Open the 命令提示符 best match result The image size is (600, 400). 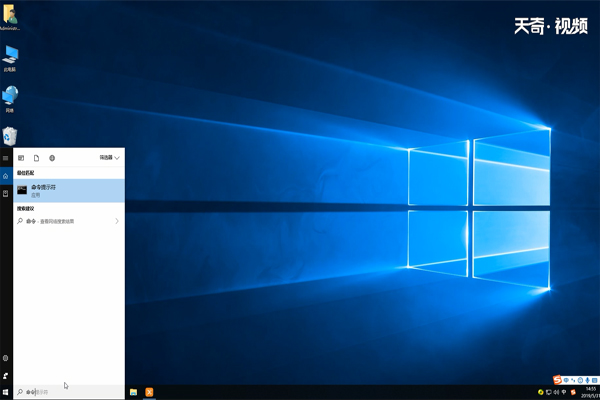point(69,190)
